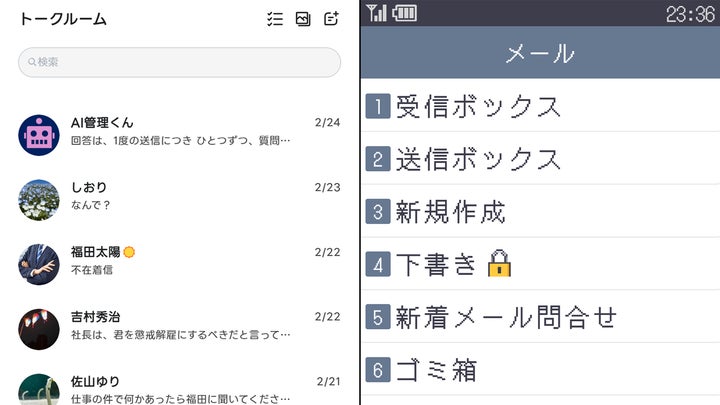This screenshot has width=720, height=405.
Task: Click the トークルーム heading
Action: point(63,19)
